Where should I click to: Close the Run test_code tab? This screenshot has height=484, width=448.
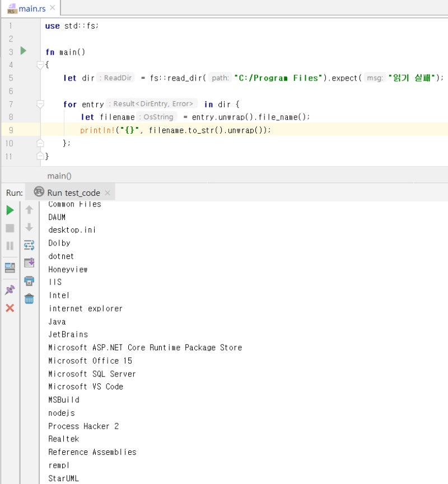[108, 193]
